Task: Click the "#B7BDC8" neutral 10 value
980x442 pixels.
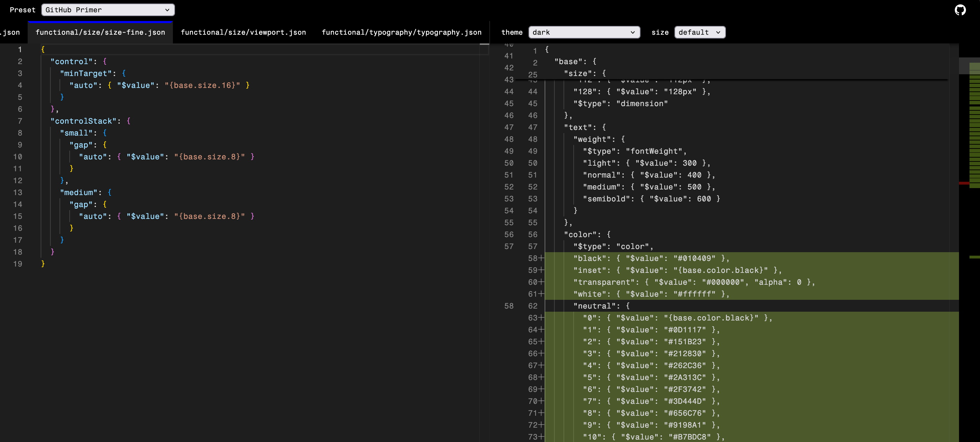Action: point(690,437)
